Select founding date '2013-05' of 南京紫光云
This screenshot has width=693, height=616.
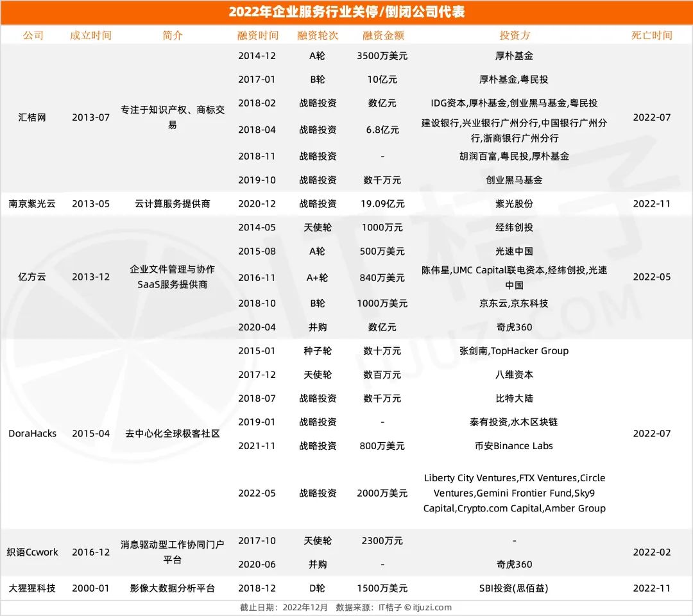point(90,203)
